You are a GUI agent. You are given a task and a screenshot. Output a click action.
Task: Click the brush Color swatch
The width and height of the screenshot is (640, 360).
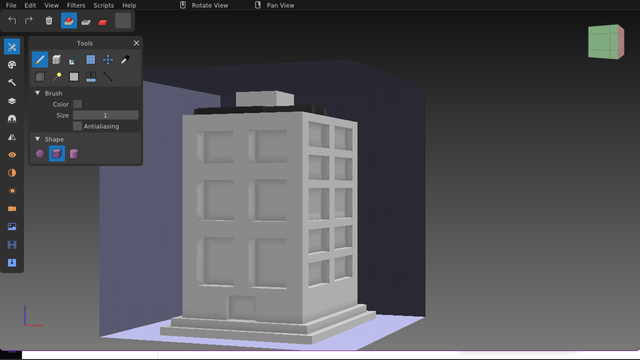[x=77, y=104]
